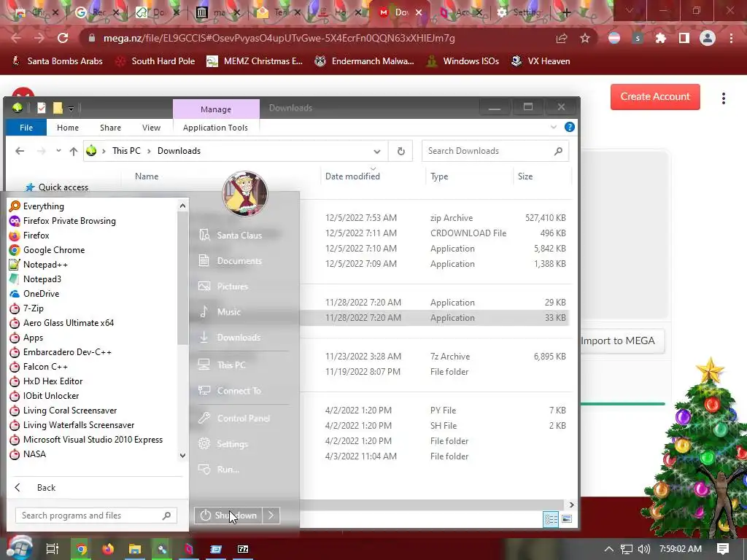Viewport: 747px width, 560px height.
Task: Bookmark this page with the star icon
Action: (x=585, y=38)
